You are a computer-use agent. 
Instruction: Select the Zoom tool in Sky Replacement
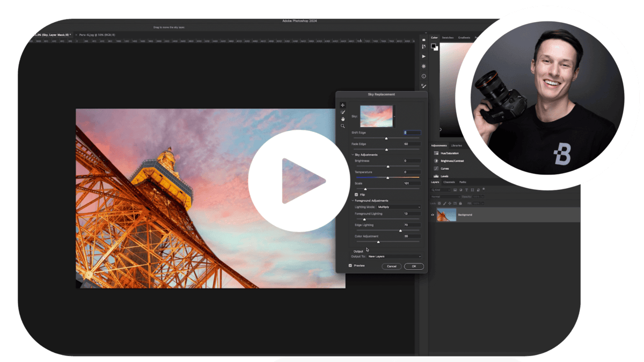[343, 126]
